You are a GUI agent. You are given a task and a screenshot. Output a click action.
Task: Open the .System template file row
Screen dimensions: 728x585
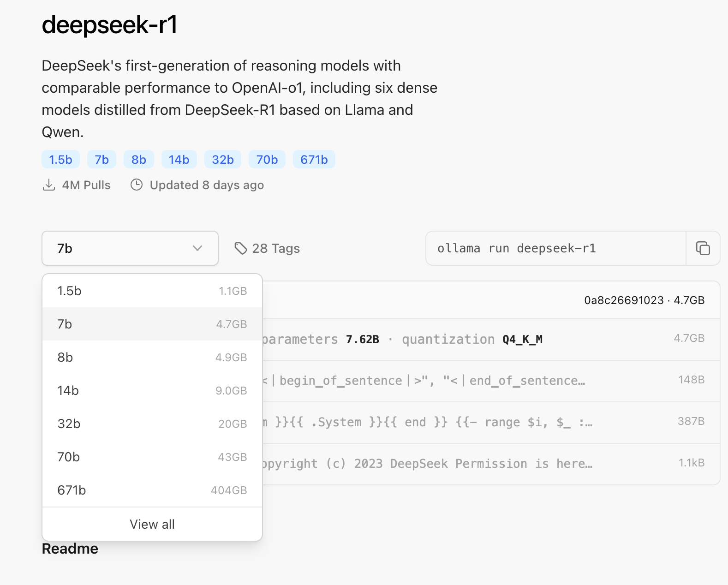coord(491,423)
